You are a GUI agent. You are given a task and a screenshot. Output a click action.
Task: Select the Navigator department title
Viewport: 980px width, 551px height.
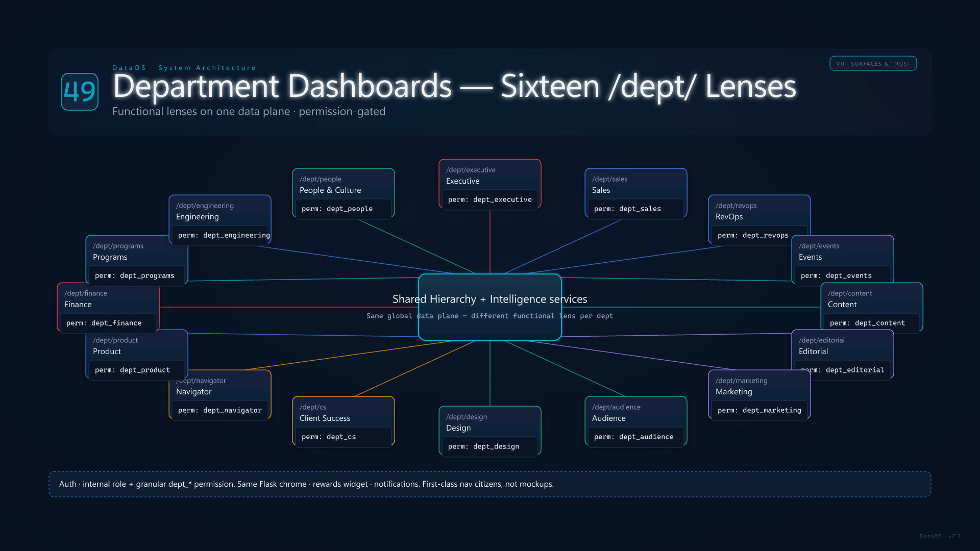[x=193, y=392]
